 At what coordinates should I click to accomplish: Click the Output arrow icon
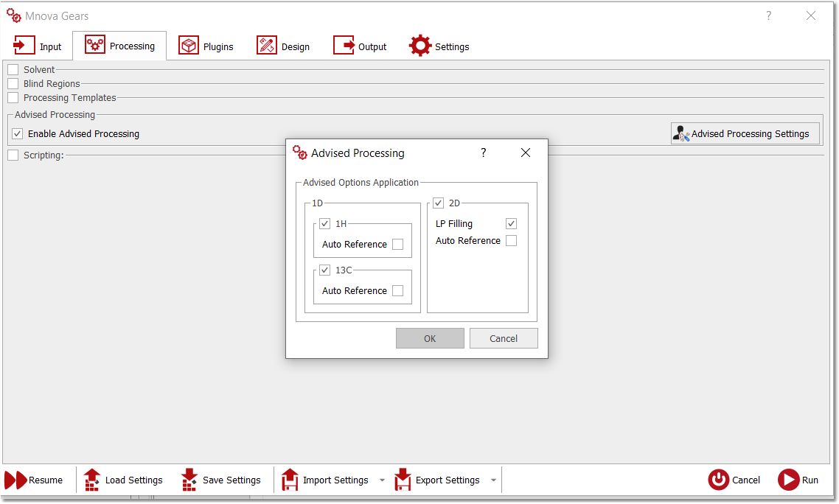(344, 46)
